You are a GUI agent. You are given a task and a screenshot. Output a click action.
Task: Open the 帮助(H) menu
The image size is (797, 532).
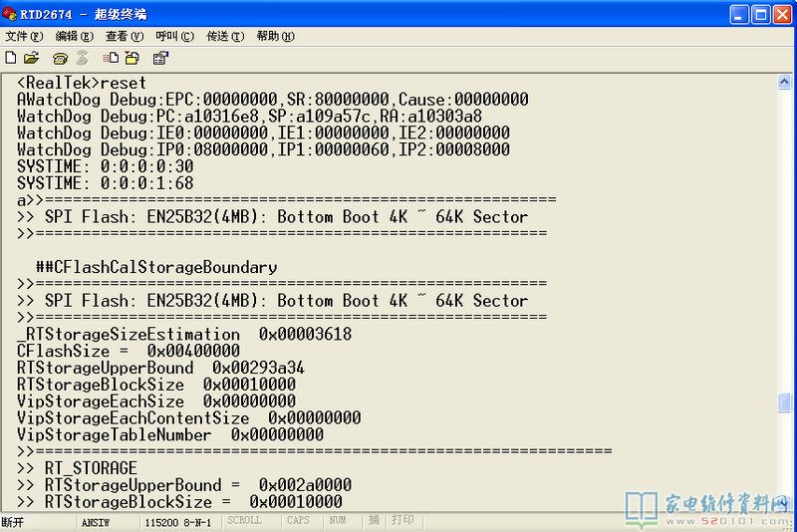click(x=276, y=36)
